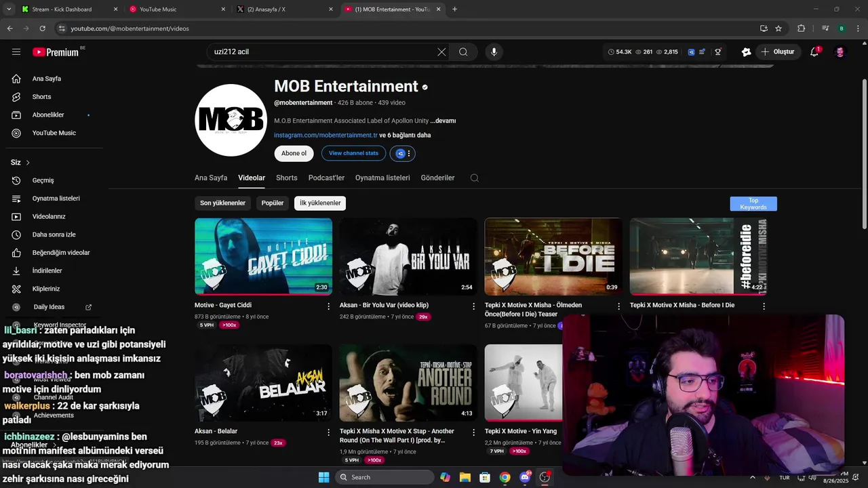868x488 pixels.
Task: Open options menu for Tepki X Motive X Misha - Before I Die
Action: [764, 306]
